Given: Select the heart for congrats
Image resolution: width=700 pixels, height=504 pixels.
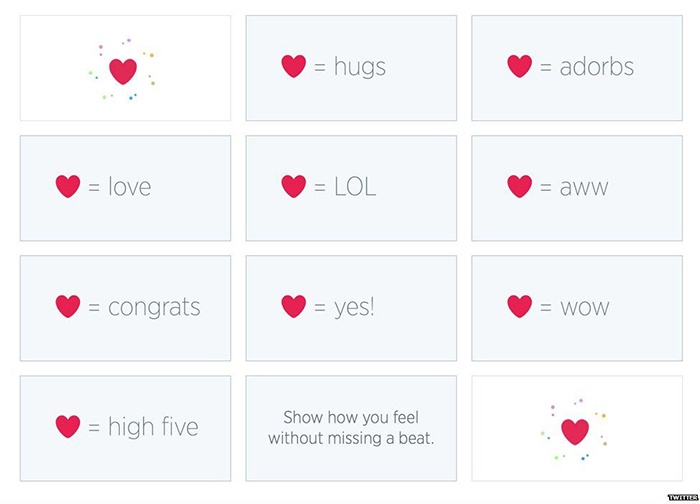Looking at the screenshot, I should point(68,306).
